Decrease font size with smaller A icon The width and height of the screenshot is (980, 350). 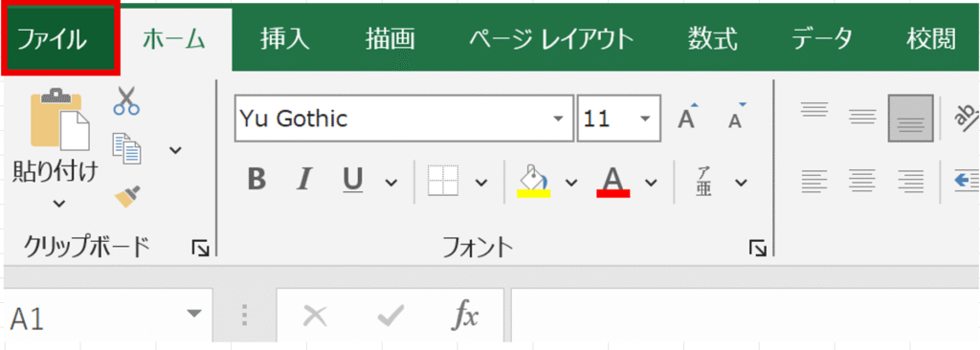(x=736, y=117)
